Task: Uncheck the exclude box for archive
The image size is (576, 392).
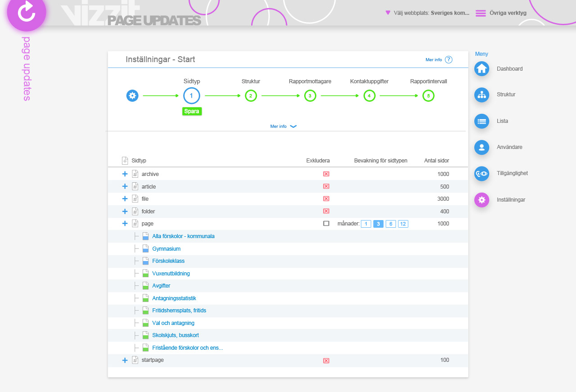Action: point(326,174)
